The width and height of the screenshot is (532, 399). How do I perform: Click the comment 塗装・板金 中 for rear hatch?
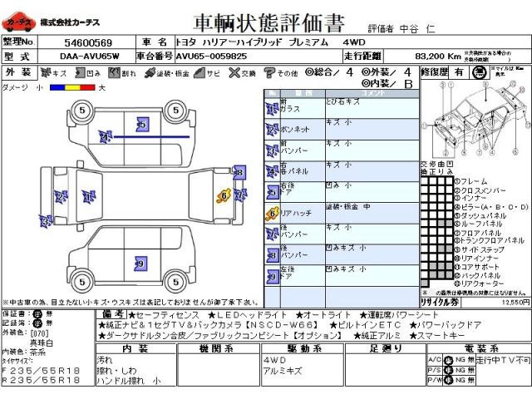348,207
